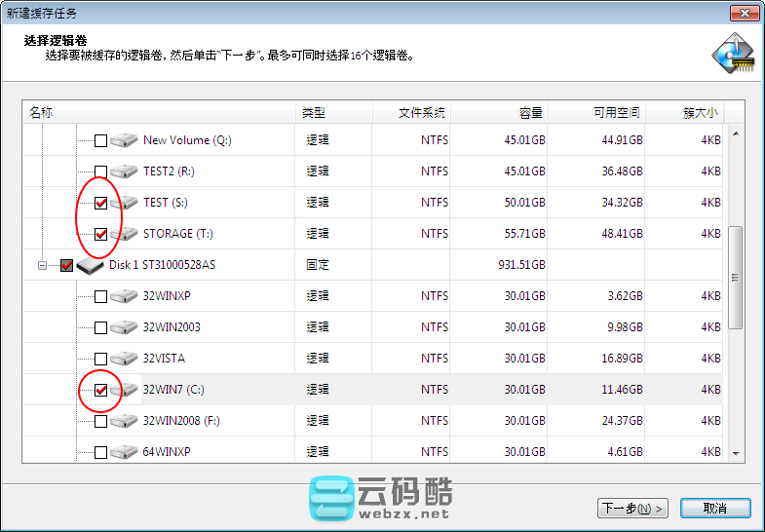Uncheck the TEST (S:) volume checkbox
Screen dimensions: 765x532
click(x=101, y=204)
